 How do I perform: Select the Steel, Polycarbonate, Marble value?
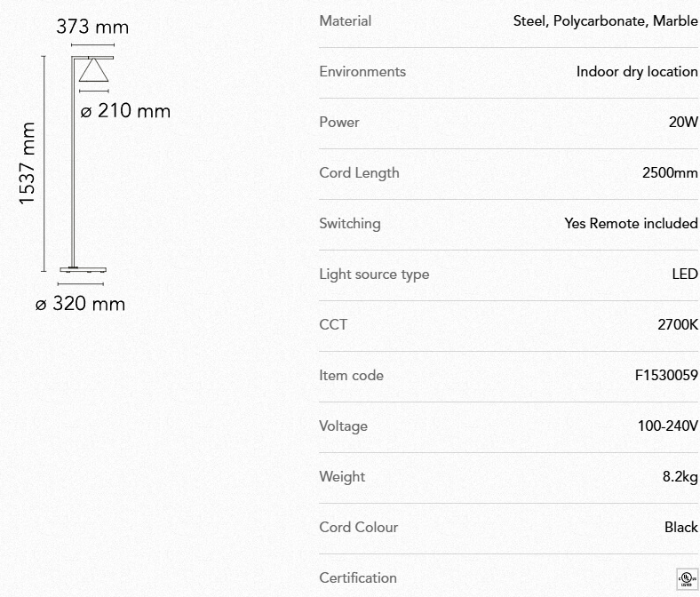(x=605, y=20)
